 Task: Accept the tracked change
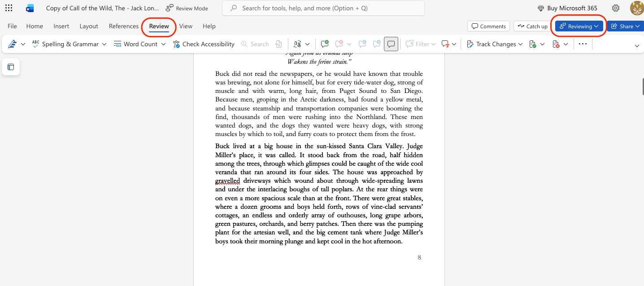click(x=533, y=44)
